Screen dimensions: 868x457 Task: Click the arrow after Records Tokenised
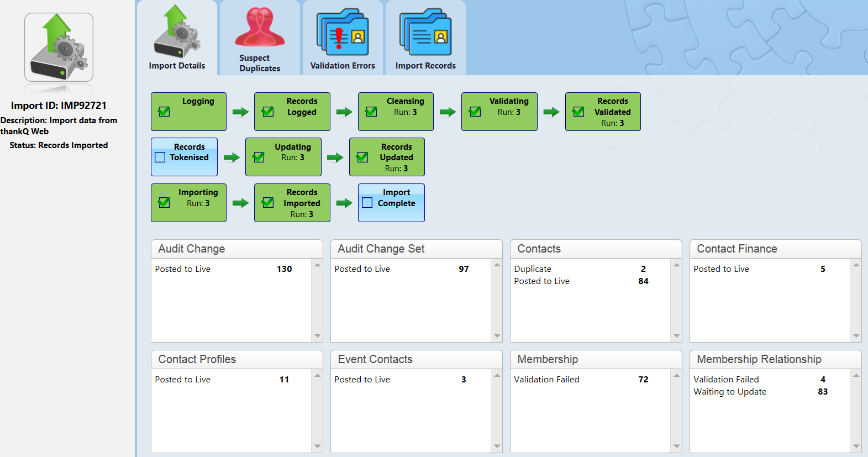pos(232,157)
